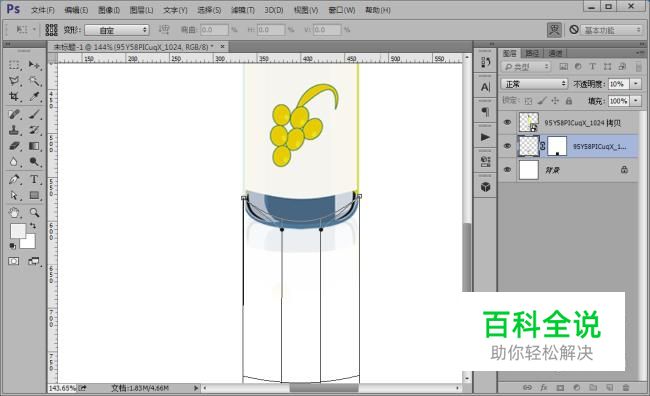Open the 基本功能 workspace dropdown
650x396 pixels.
coord(612,30)
